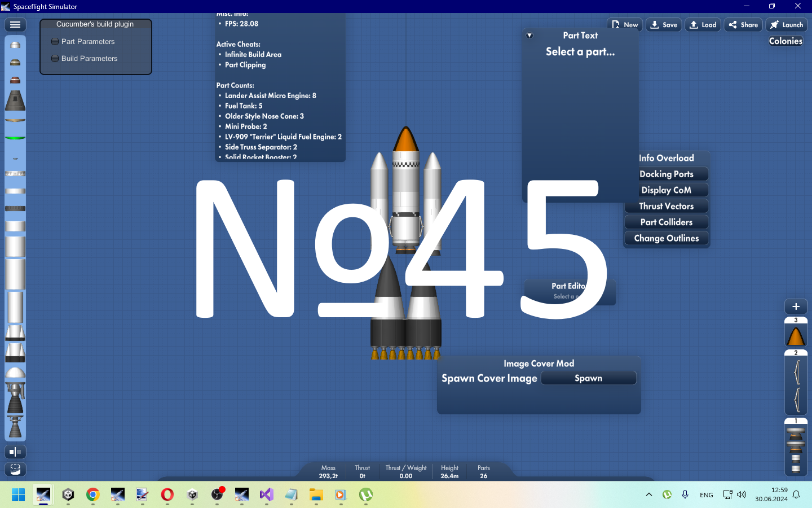The width and height of the screenshot is (812, 508).
Task: Click Change Outlines option
Action: tap(667, 238)
